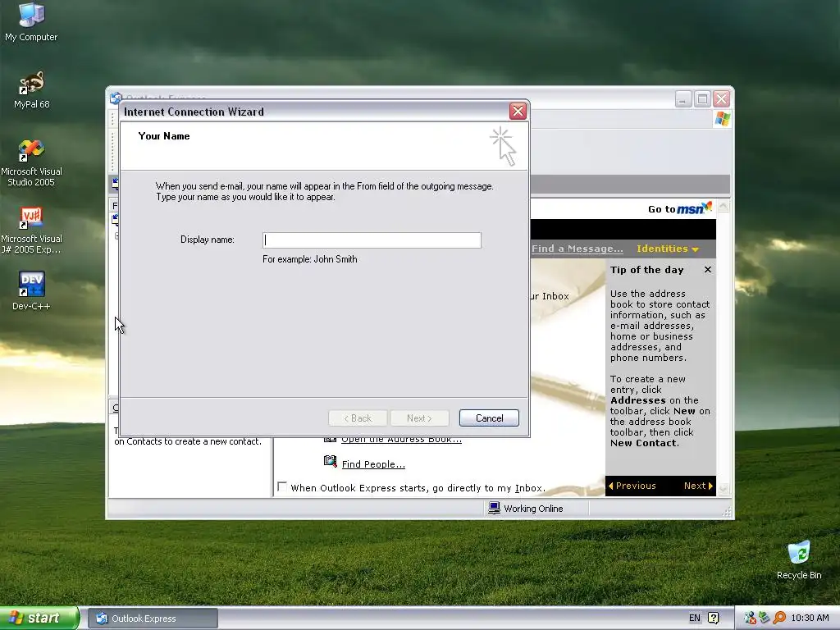Show the Previous tip of the day

point(632,486)
